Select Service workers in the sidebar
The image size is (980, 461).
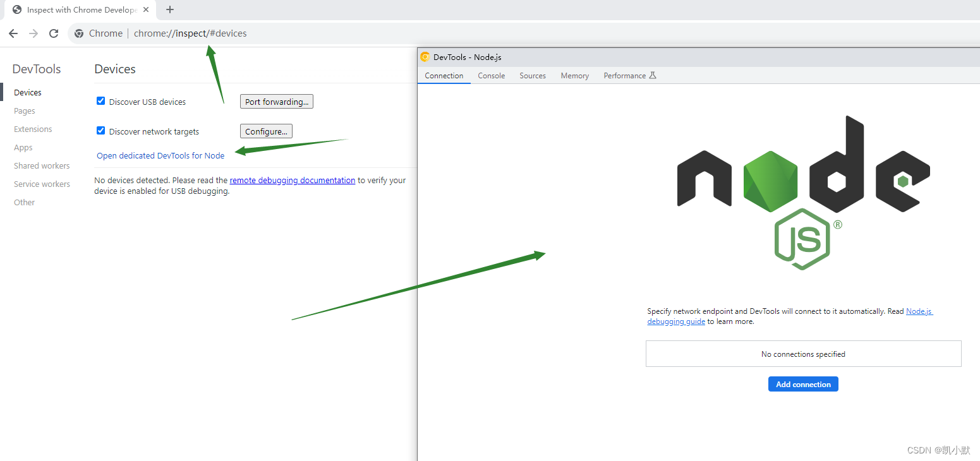tap(42, 184)
